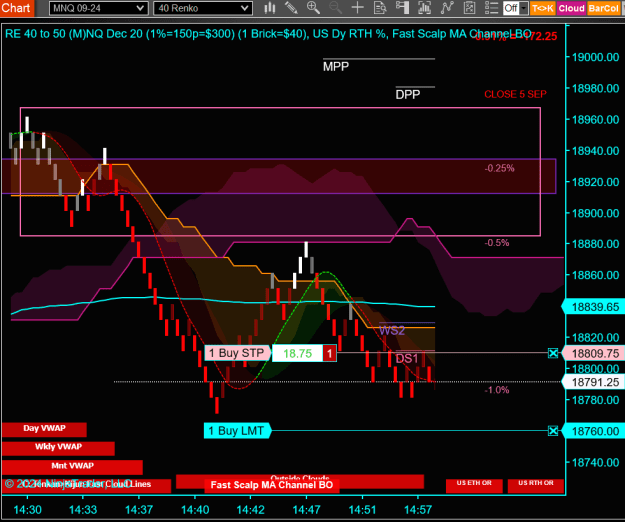Select the 1 Buy STP order label
The height and width of the screenshot is (522, 625).
click(237, 353)
